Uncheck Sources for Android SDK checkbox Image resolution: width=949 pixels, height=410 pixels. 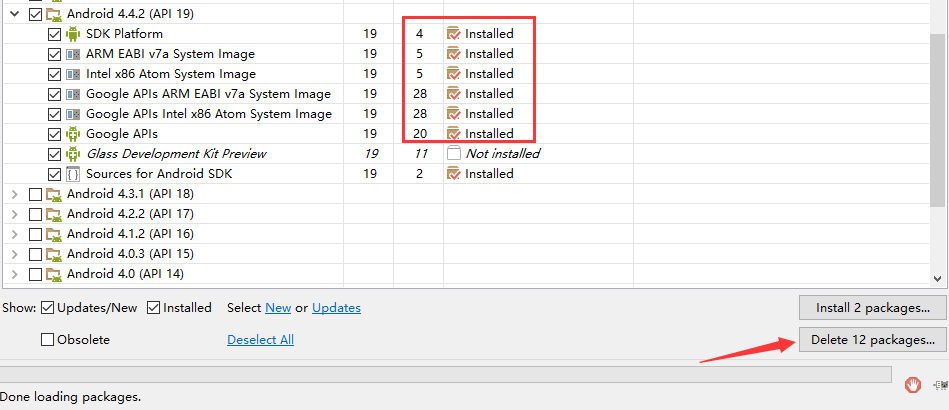54,174
